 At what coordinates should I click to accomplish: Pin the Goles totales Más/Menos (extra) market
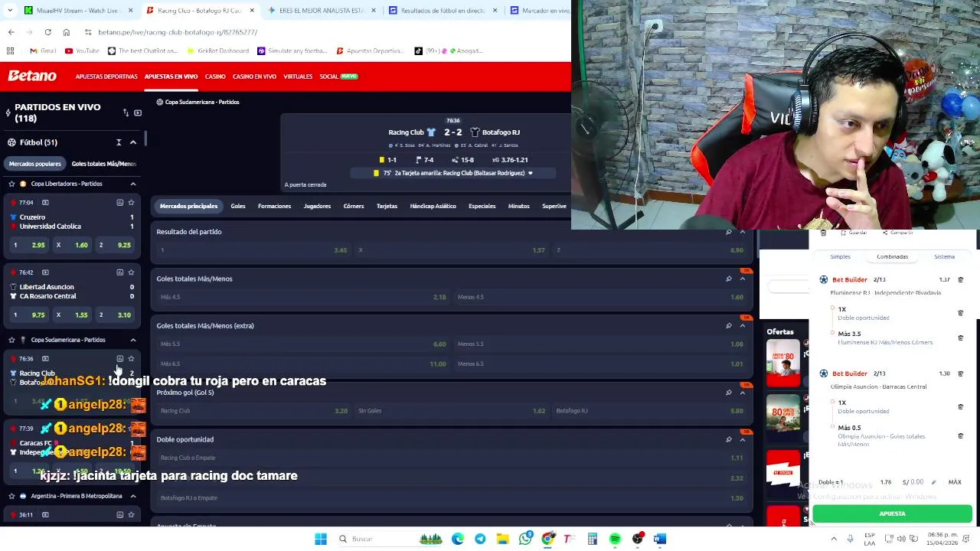click(729, 326)
